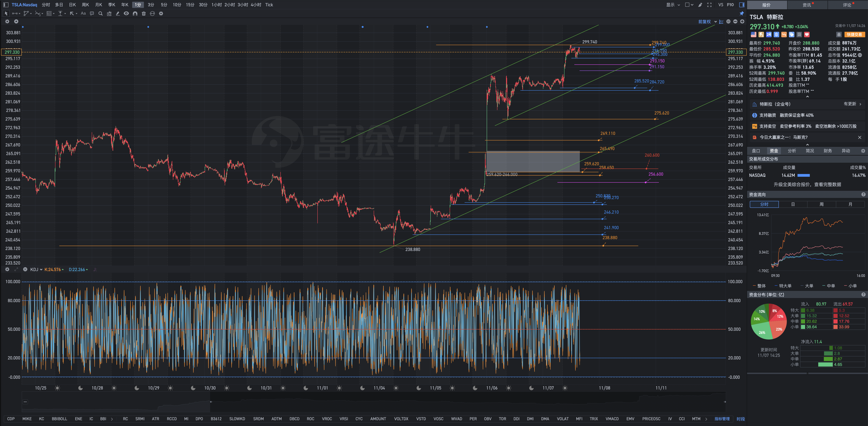Pick the text annotation Aa tool
The height and width of the screenshot is (426, 868).
point(83,13)
